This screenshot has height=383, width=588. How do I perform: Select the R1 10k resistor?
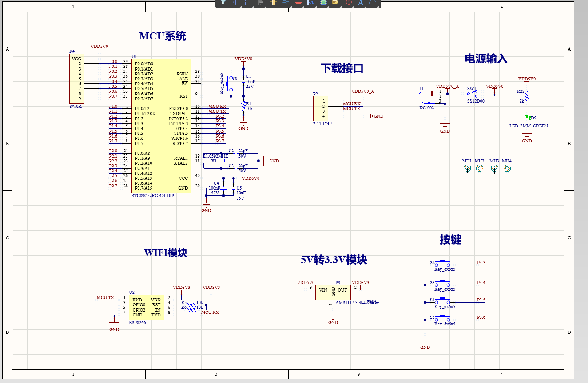click(x=243, y=107)
